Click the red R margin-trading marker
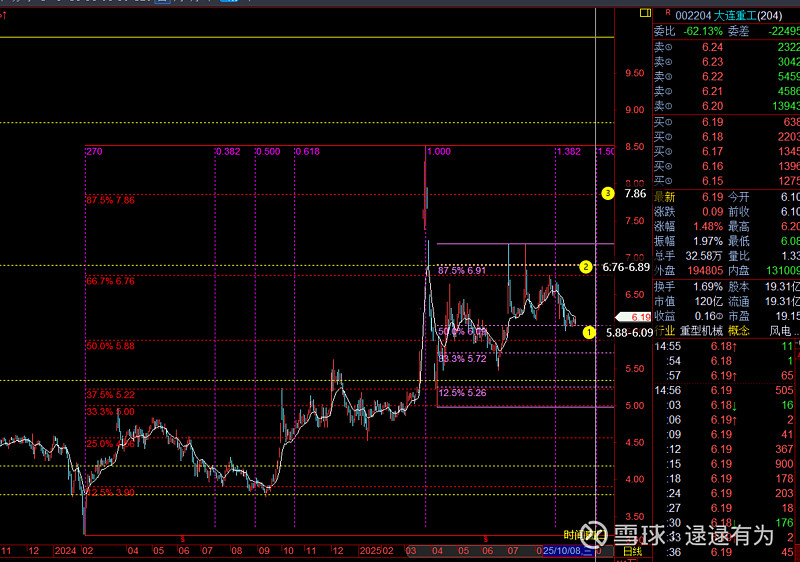Screen dimensions: 800x562 click(668, 12)
